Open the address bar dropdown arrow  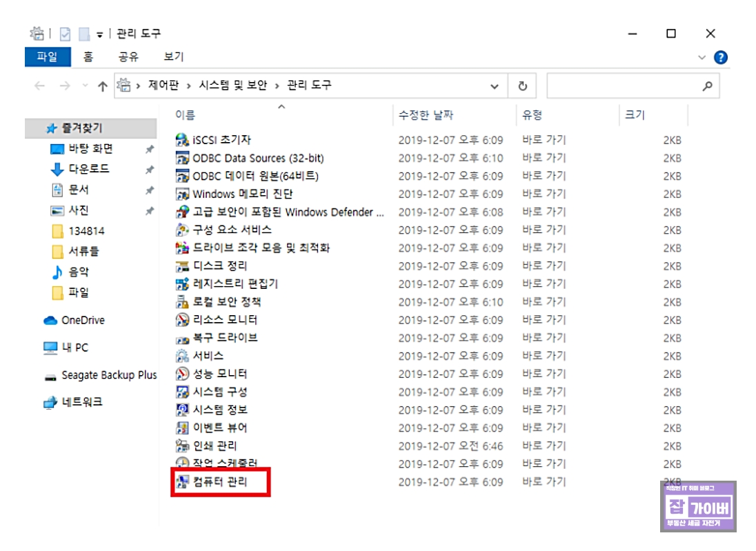[x=494, y=85]
